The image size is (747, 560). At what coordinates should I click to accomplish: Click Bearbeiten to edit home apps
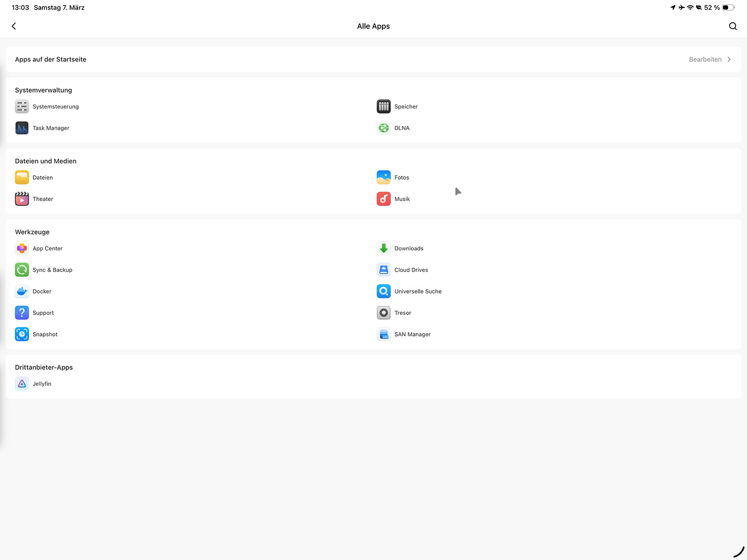tap(705, 59)
